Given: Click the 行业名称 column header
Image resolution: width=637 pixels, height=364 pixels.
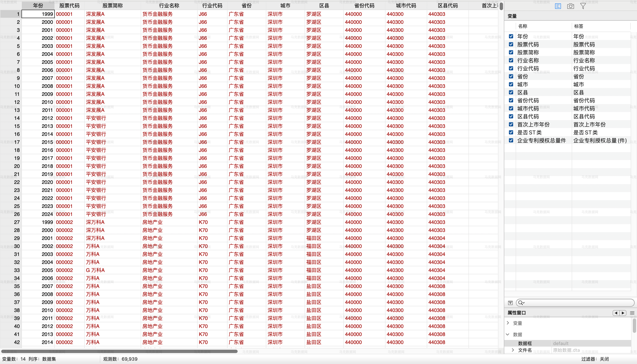Looking at the screenshot, I should pos(169,5).
